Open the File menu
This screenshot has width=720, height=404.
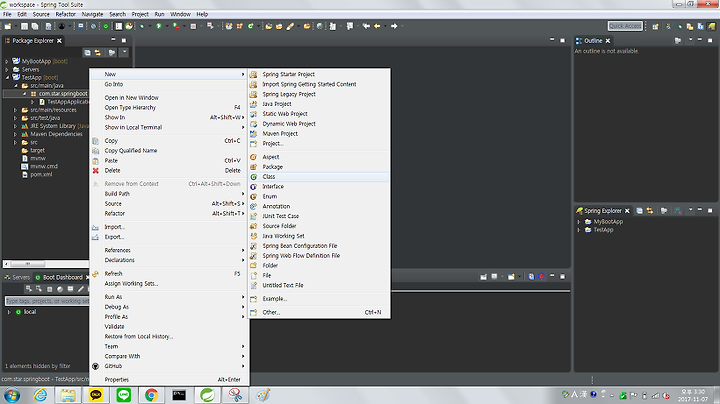click(x=7, y=14)
